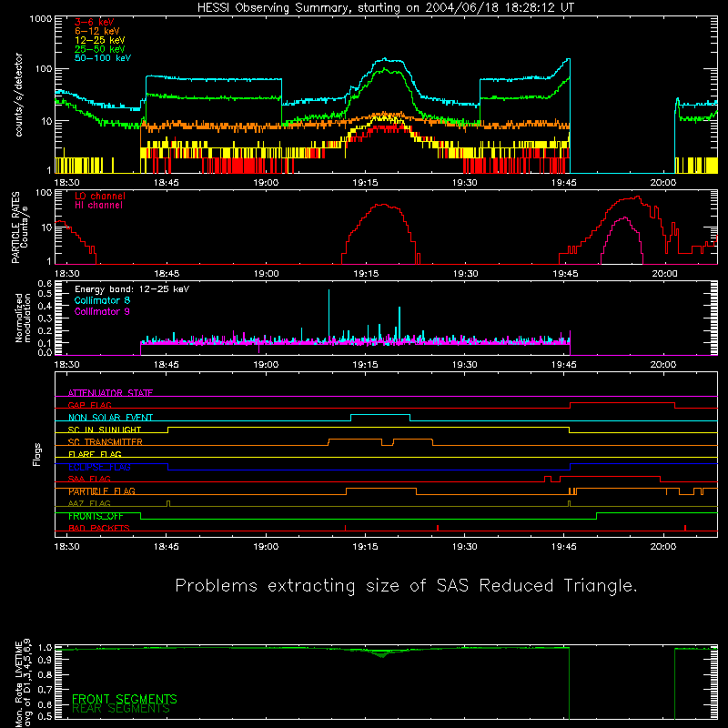Click the ATTENUATOR_STATE flag label
The height and width of the screenshot is (728, 728).
tap(110, 393)
